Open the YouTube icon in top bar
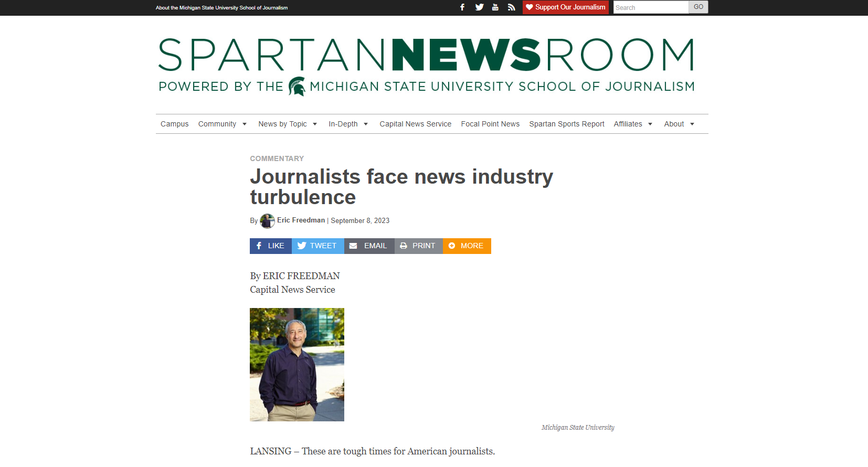The width and height of the screenshot is (868, 467). (x=495, y=7)
